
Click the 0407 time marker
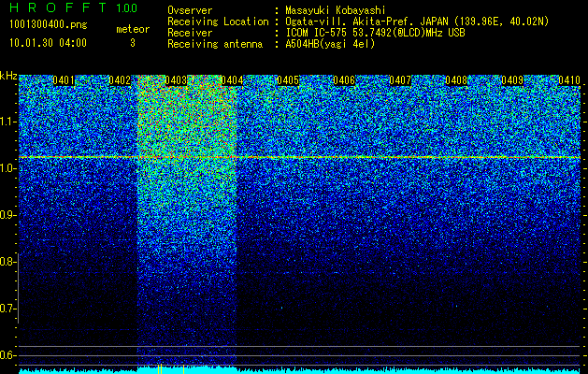400,80
